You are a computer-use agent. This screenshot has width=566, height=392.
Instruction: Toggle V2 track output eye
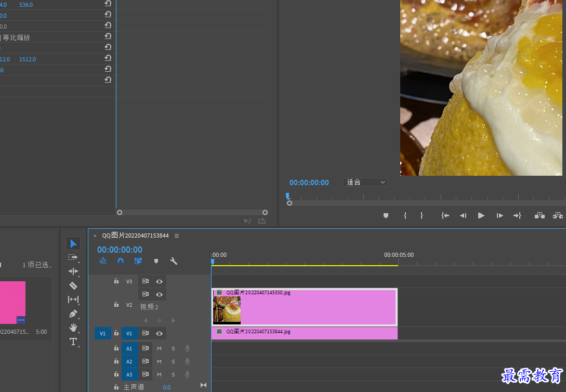[159, 295]
